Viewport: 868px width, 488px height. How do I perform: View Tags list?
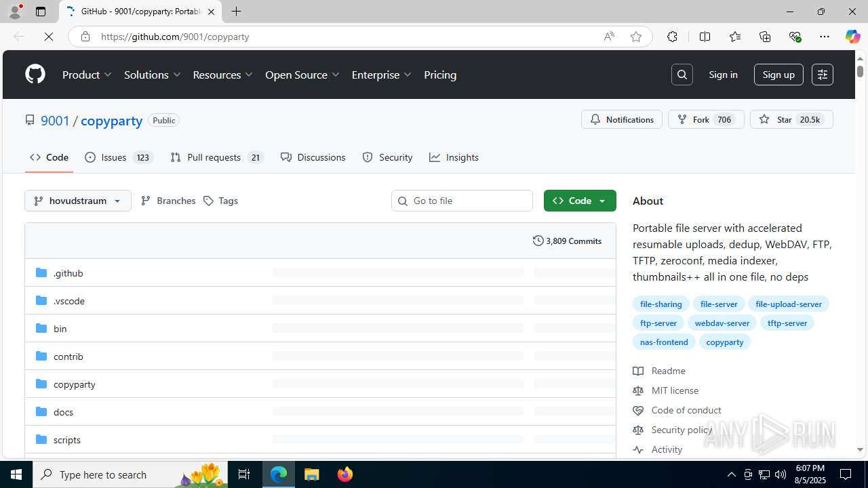(x=220, y=201)
